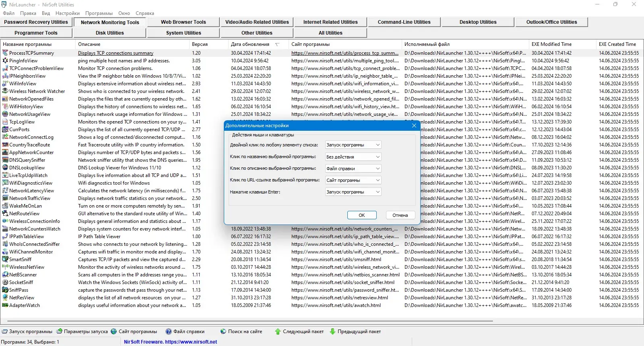Click the WakeMeOnLan icon
644x346 pixels.
[5, 206]
